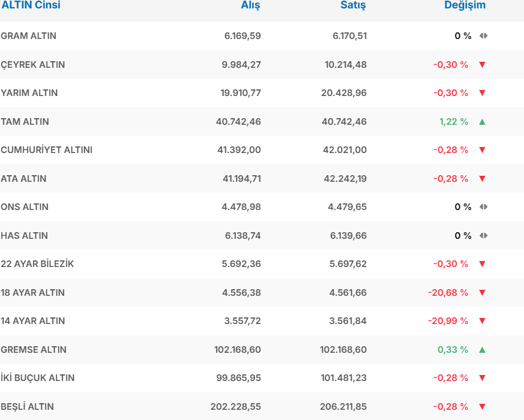524x420 pixels.
Task: Open the İKİ BUÇUK ALTIN entry
Action: (38, 378)
